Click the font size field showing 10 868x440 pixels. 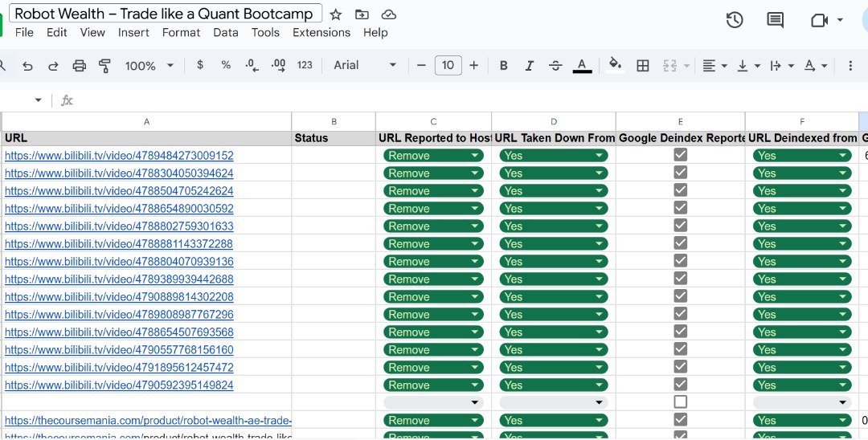pos(448,65)
